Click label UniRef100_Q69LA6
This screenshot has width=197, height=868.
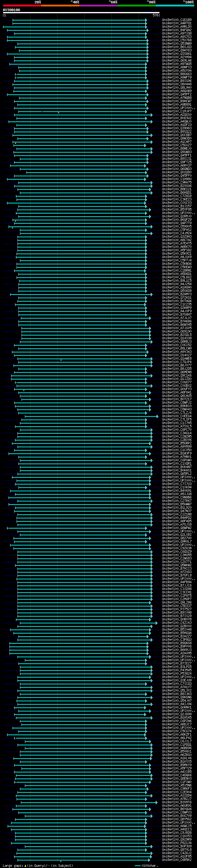177,61
